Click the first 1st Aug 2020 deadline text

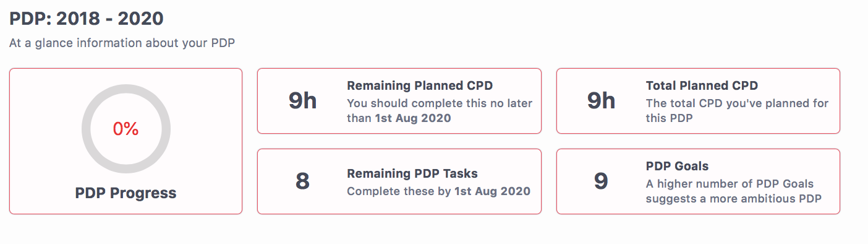click(413, 118)
